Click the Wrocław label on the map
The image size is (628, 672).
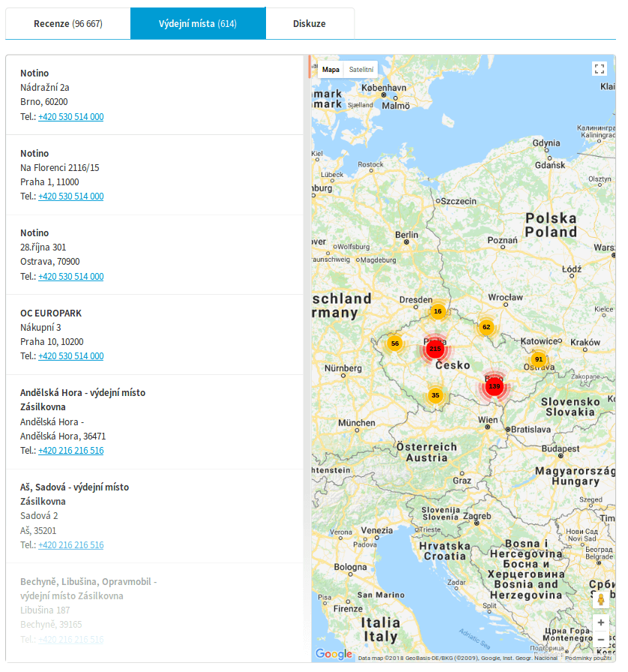pos(506,298)
